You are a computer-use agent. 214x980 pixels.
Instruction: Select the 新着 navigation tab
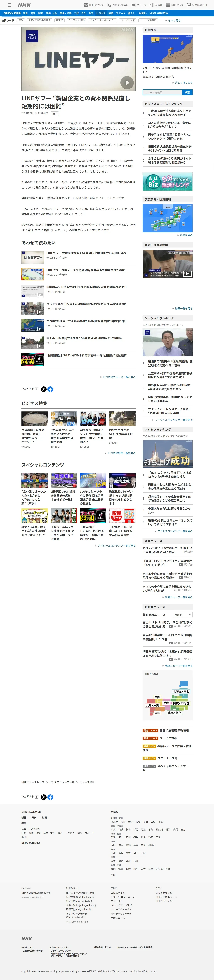pyautogui.click(x=25, y=13)
